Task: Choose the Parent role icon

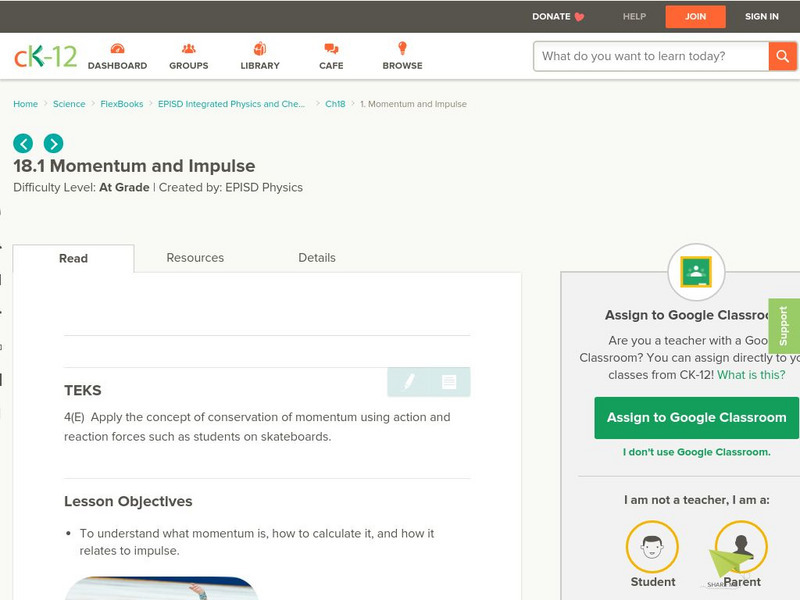Action: 741,547
